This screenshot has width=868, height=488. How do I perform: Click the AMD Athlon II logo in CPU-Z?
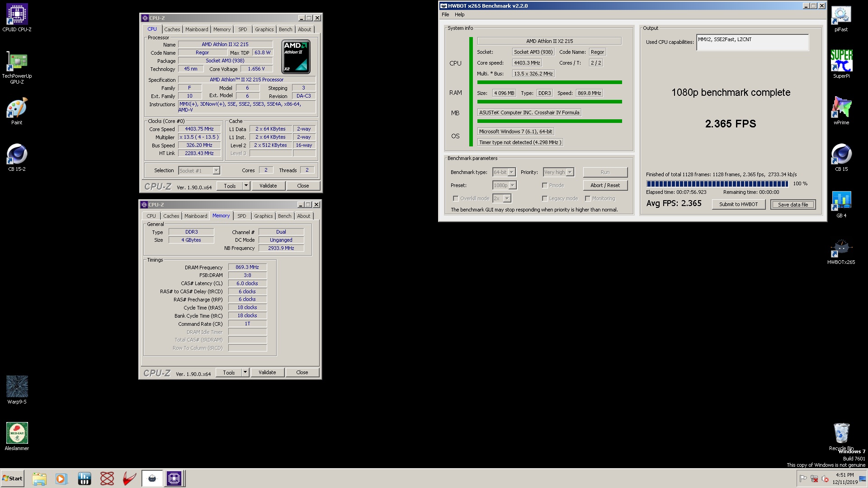(x=296, y=56)
